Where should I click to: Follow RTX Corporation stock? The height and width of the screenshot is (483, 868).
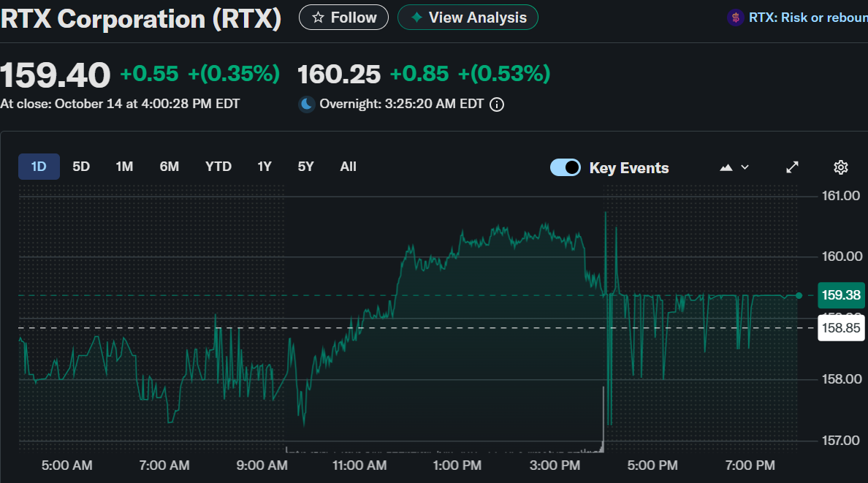tap(344, 18)
